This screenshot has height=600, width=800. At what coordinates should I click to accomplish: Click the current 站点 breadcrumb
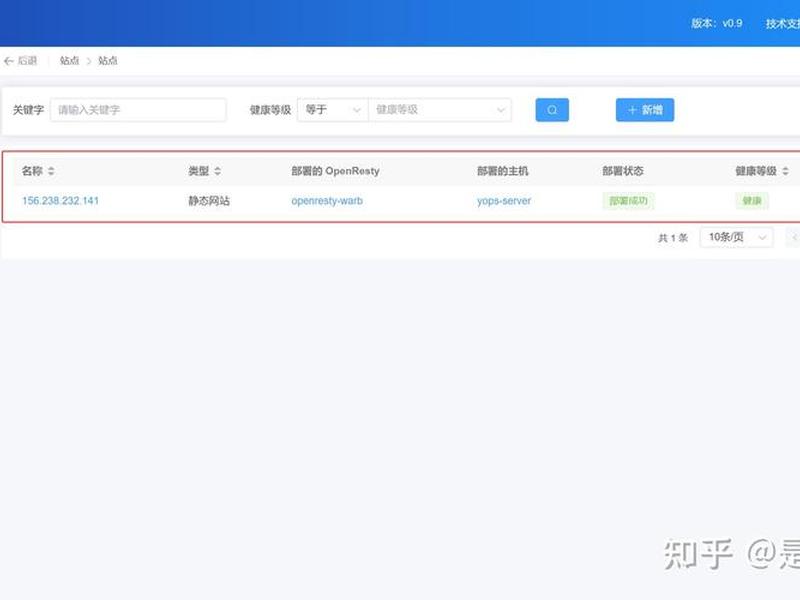(108, 61)
